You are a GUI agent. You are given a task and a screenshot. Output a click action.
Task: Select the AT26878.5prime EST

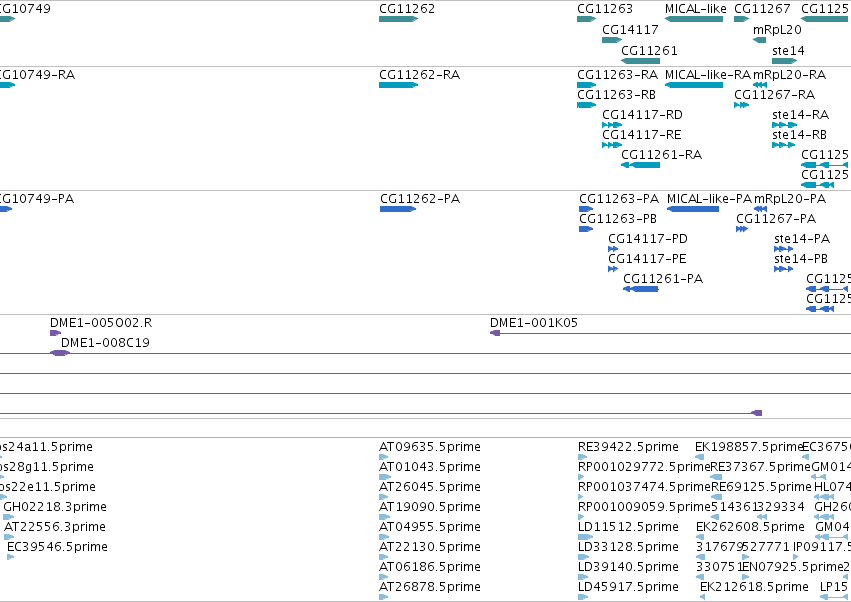[429, 587]
